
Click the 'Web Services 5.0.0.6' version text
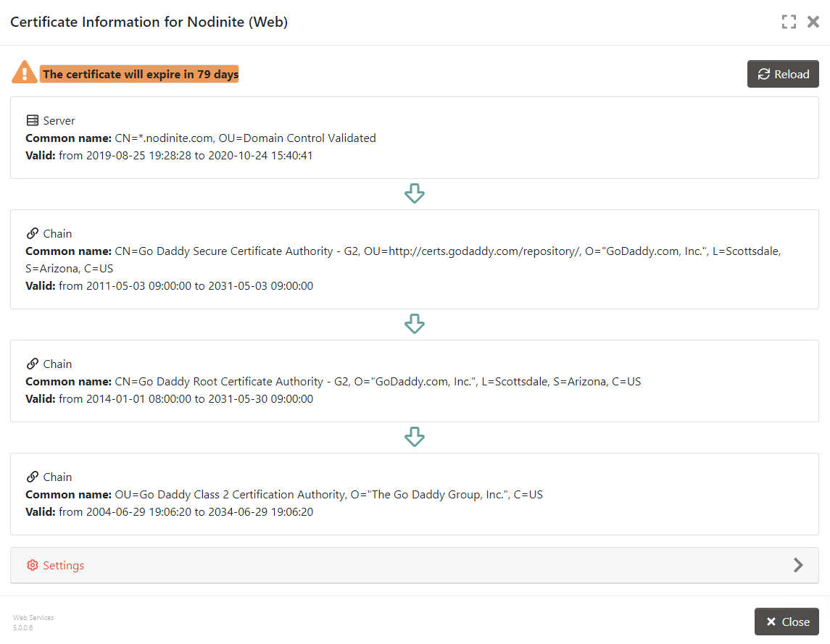tap(33, 622)
